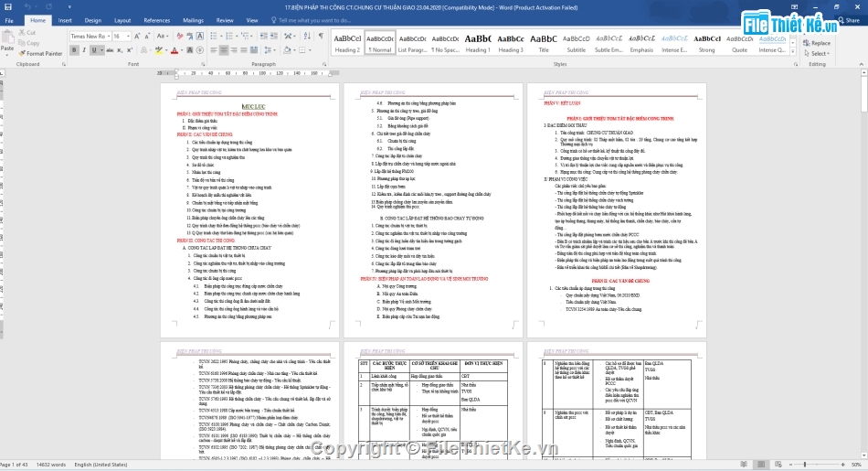
Task: Switch to the Mailings tab
Action: coord(193,20)
